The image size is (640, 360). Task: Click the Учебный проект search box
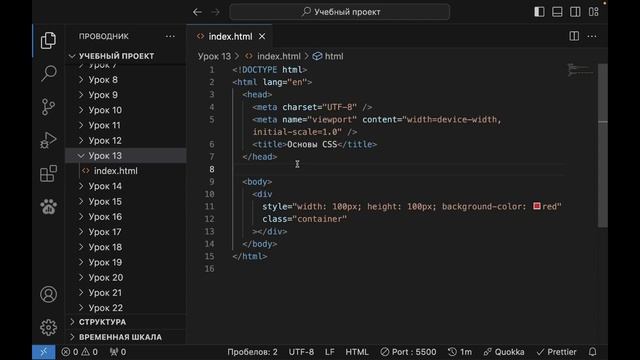click(x=340, y=12)
